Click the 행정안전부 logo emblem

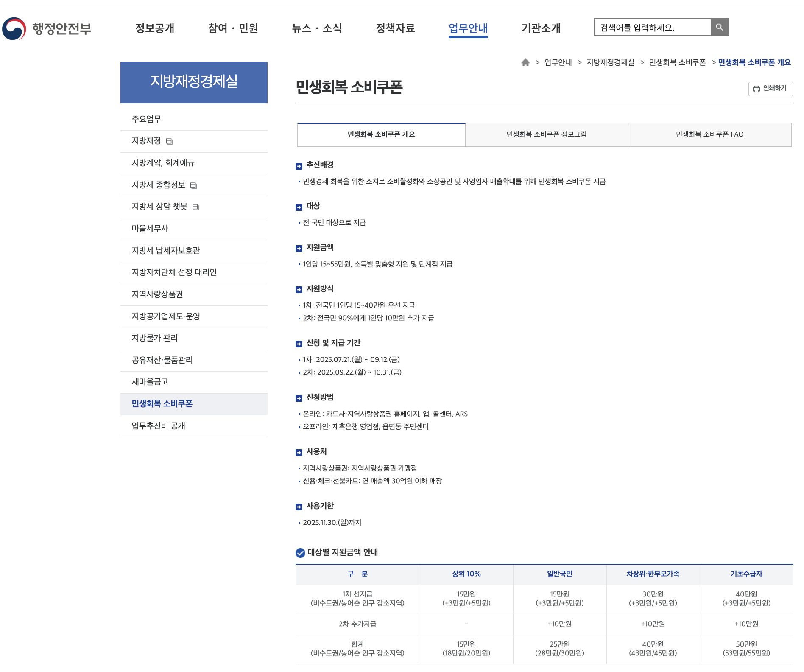point(14,28)
